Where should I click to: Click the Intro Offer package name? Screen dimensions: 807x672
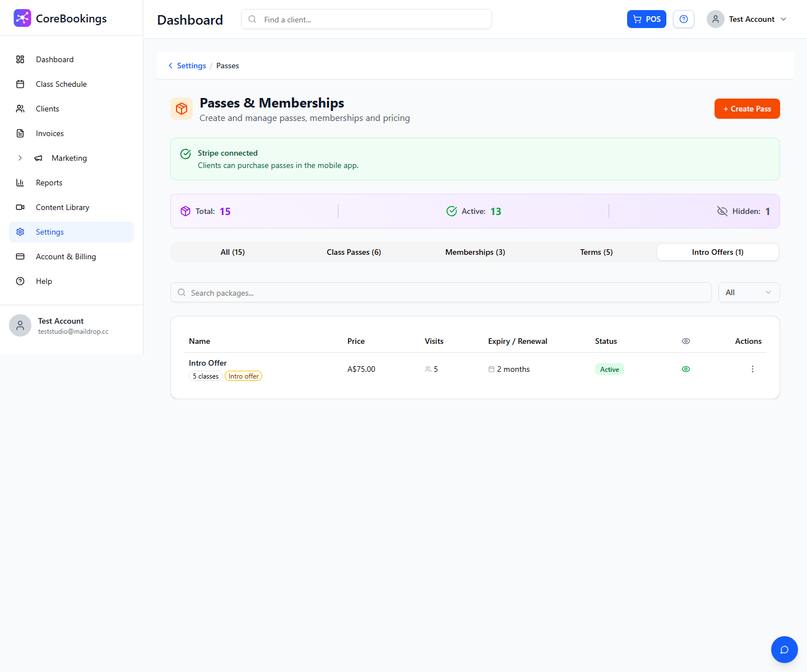click(208, 363)
